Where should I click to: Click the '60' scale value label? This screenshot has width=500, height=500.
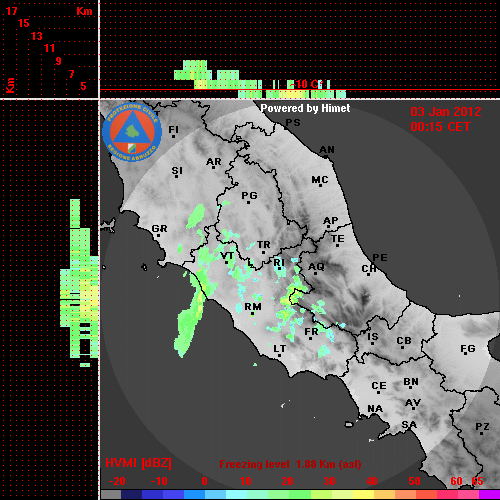[456, 481]
